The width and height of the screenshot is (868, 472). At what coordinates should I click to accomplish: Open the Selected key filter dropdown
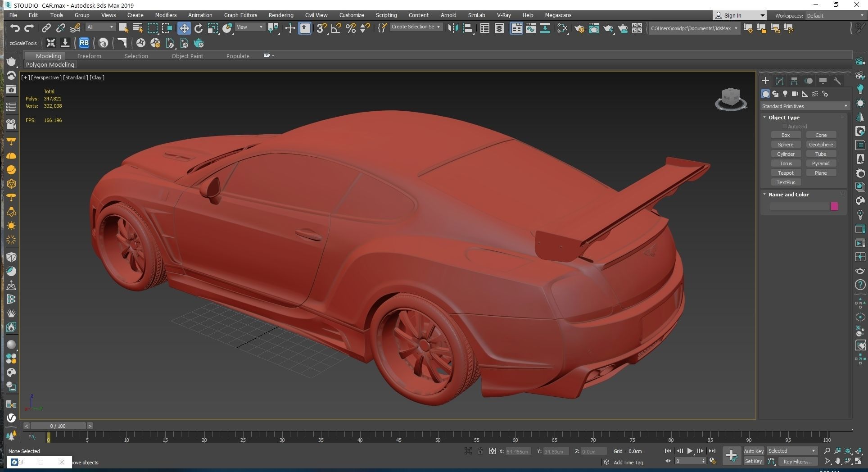[x=791, y=451]
